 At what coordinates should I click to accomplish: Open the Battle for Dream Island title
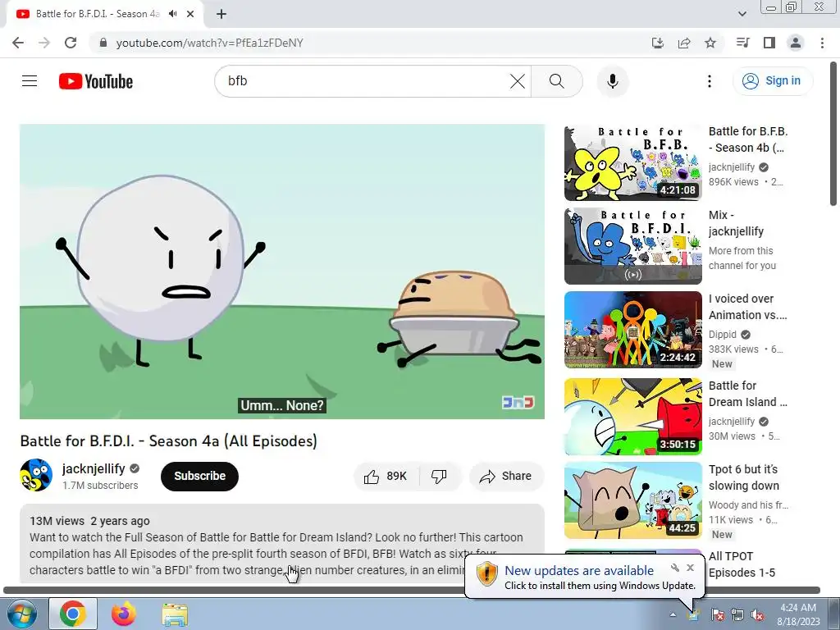[x=748, y=394]
